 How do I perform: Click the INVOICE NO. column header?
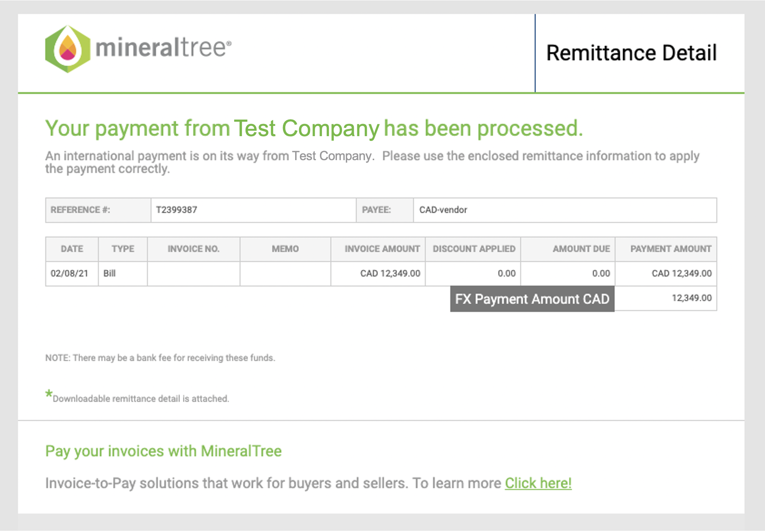click(x=194, y=249)
